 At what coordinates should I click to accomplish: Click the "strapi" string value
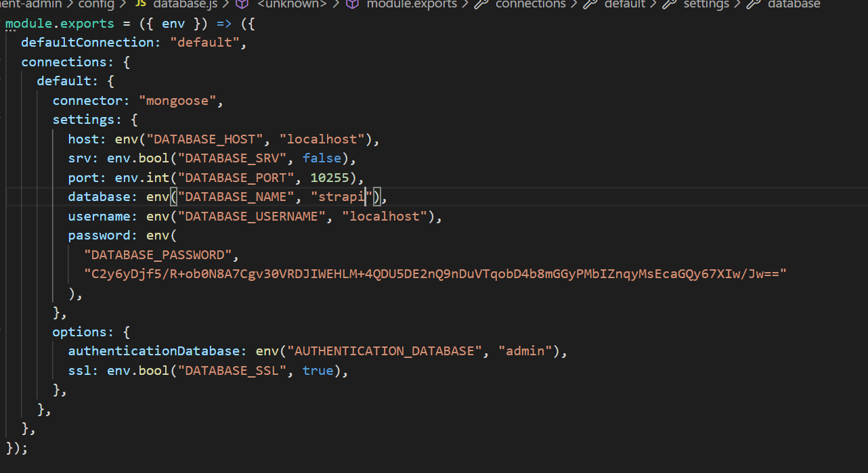click(342, 197)
